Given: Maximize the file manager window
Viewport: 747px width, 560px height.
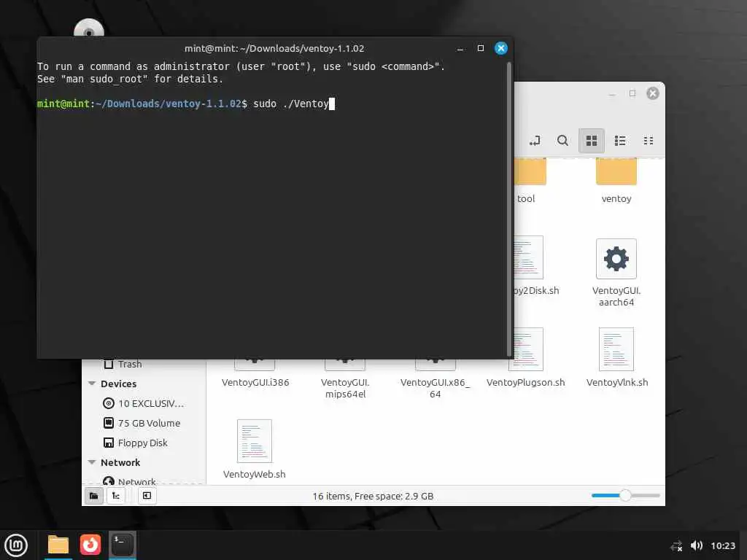Looking at the screenshot, I should pos(632,93).
